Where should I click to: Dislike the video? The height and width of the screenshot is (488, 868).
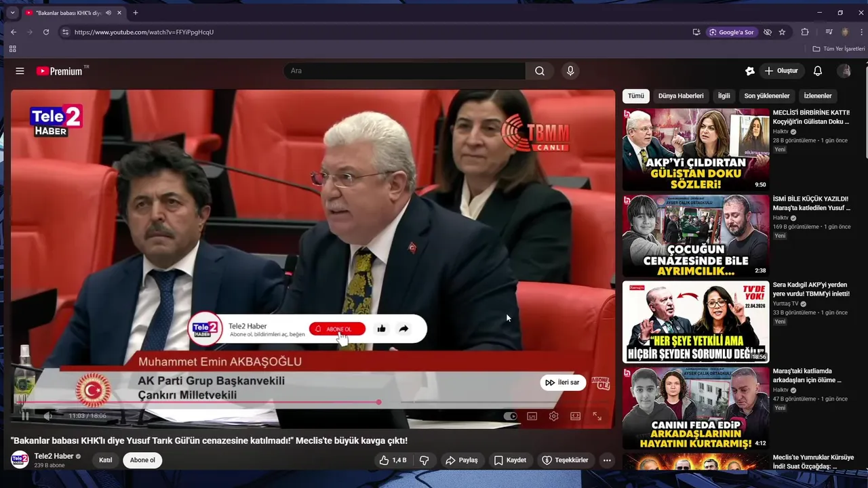point(425,460)
